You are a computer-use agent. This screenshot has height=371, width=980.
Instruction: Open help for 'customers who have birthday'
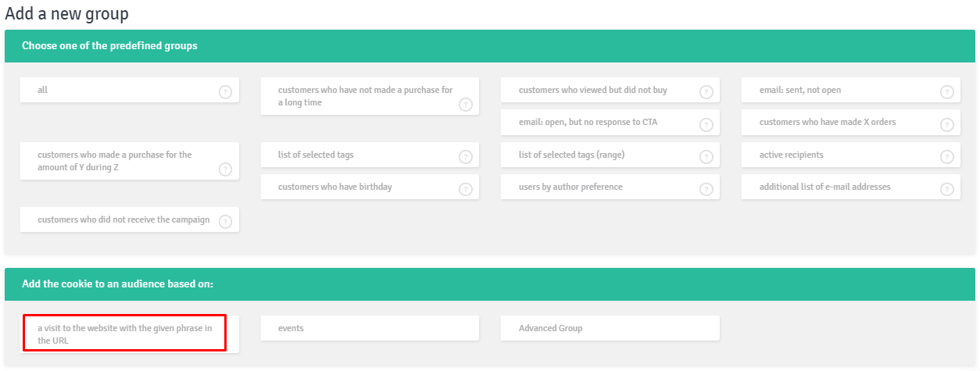466,189
